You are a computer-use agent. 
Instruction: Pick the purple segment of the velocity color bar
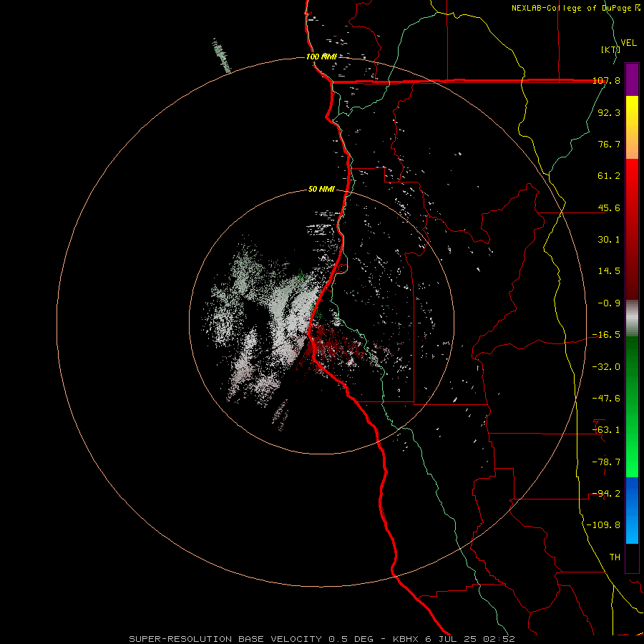[632, 79]
